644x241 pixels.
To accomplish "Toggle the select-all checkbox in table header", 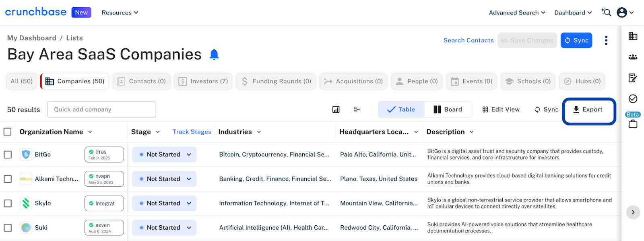I will click(x=7, y=132).
